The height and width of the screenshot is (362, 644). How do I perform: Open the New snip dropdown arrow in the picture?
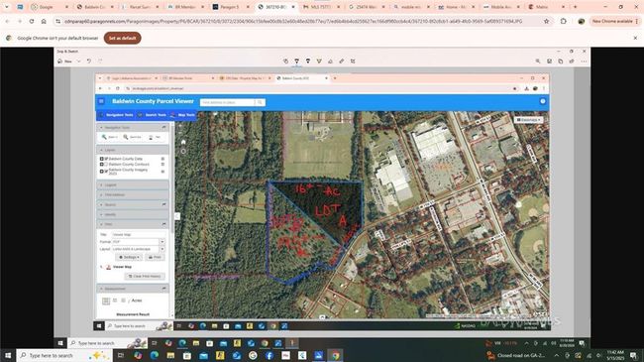pos(78,61)
